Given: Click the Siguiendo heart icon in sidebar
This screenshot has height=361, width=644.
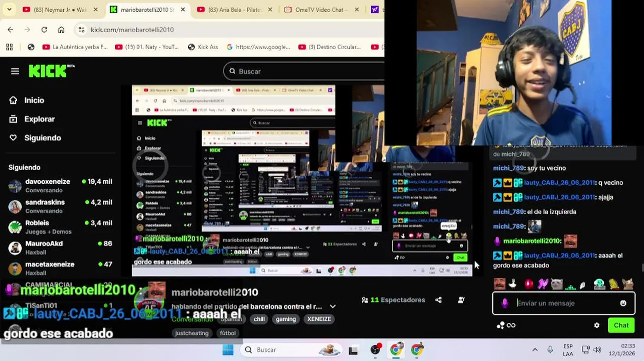Looking at the screenshot, I should tap(14, 138).
